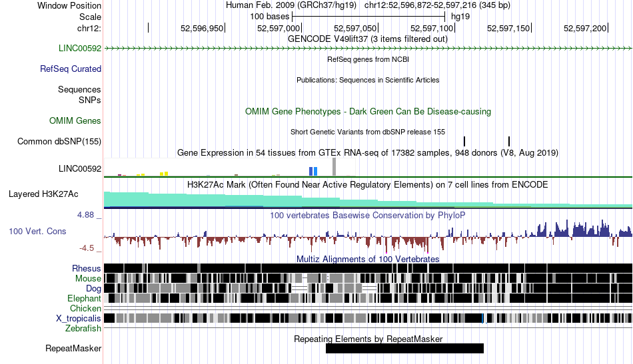Click the chr12: ruler label
This screenshot has width=633, height=364.
[x=89, y=28]
